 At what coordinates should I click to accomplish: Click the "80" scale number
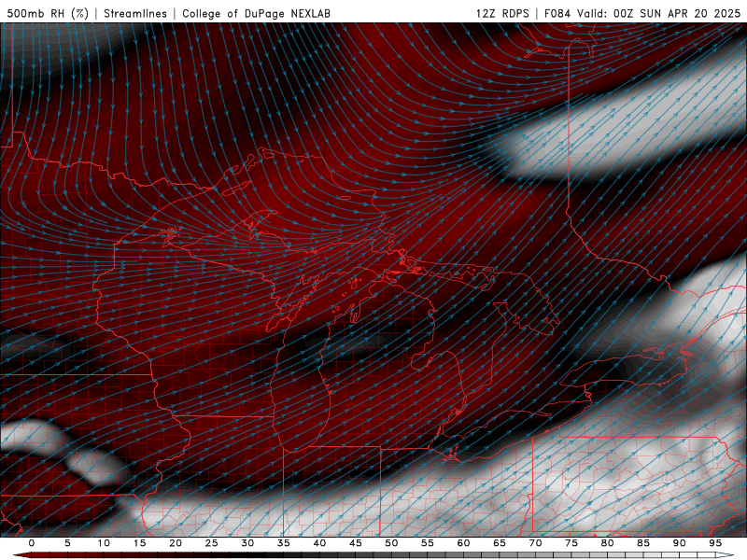click(x=607, y=543)
